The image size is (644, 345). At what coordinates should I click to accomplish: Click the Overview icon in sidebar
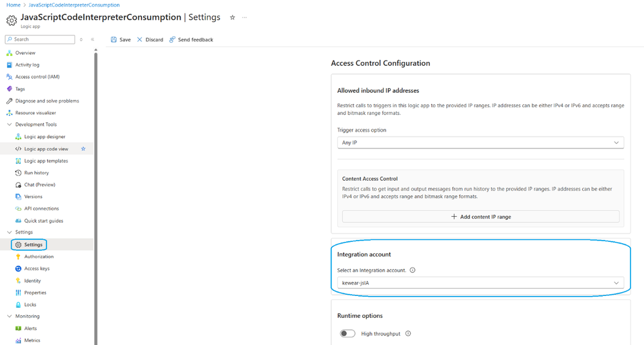[10, 53]
